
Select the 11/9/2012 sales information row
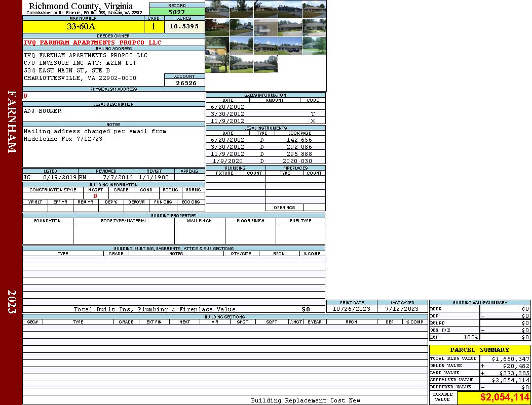[265, 121]
